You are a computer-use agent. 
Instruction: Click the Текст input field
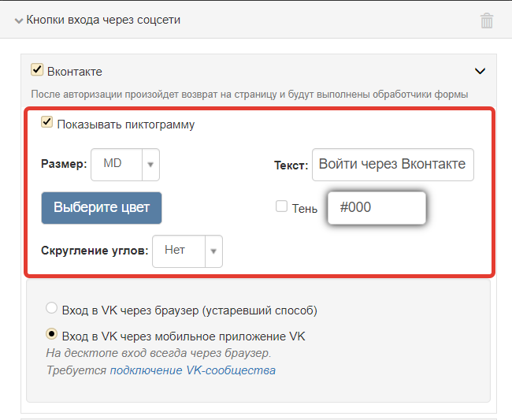[393, 165]
